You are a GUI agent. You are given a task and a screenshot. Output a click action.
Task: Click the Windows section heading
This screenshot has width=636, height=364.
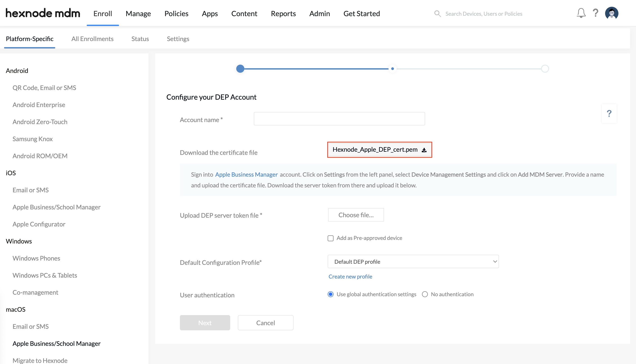coord(19,241)
